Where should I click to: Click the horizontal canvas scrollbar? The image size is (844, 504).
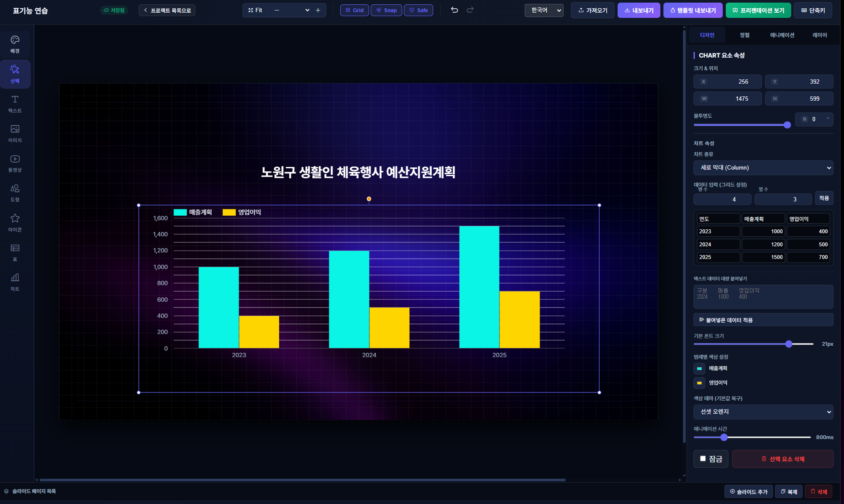[x=303, y=480]
